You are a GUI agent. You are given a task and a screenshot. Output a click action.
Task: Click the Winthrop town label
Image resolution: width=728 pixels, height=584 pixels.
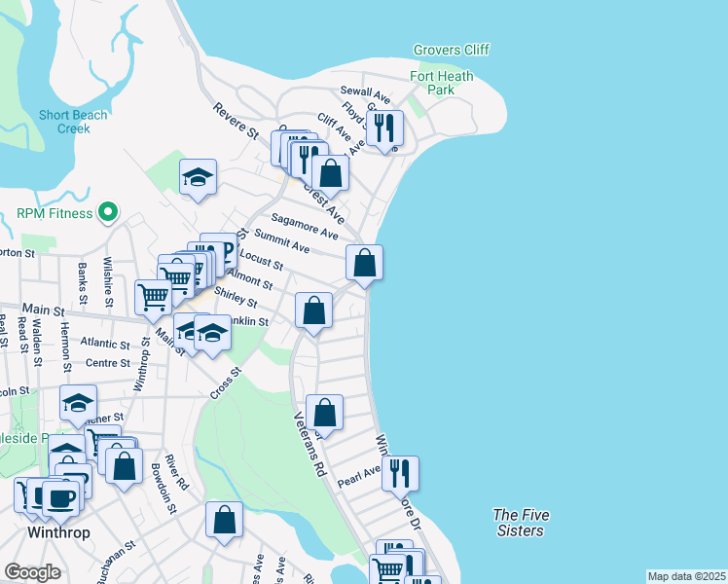click(59, 532)
